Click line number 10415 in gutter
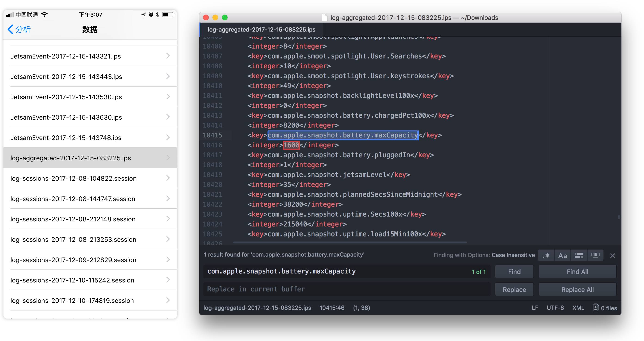Viewport: 644px width, 341px height. pyautogui.click(x=212, y=135)
